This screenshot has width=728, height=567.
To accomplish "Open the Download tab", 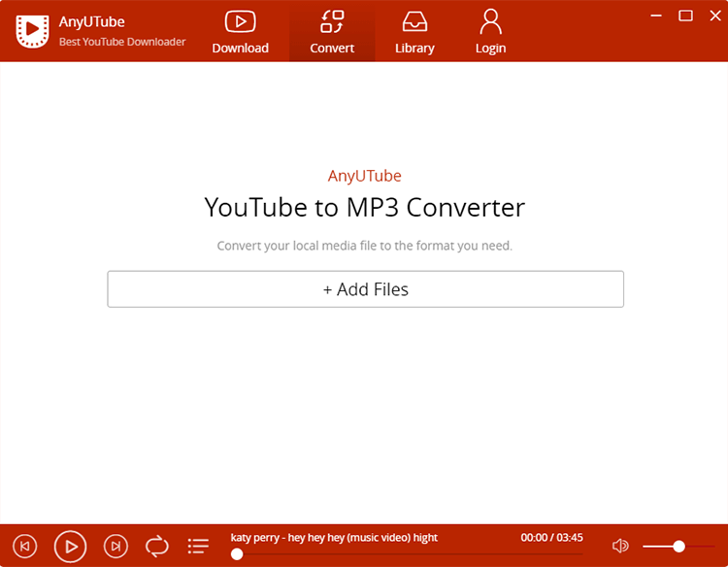I will 240,32.
